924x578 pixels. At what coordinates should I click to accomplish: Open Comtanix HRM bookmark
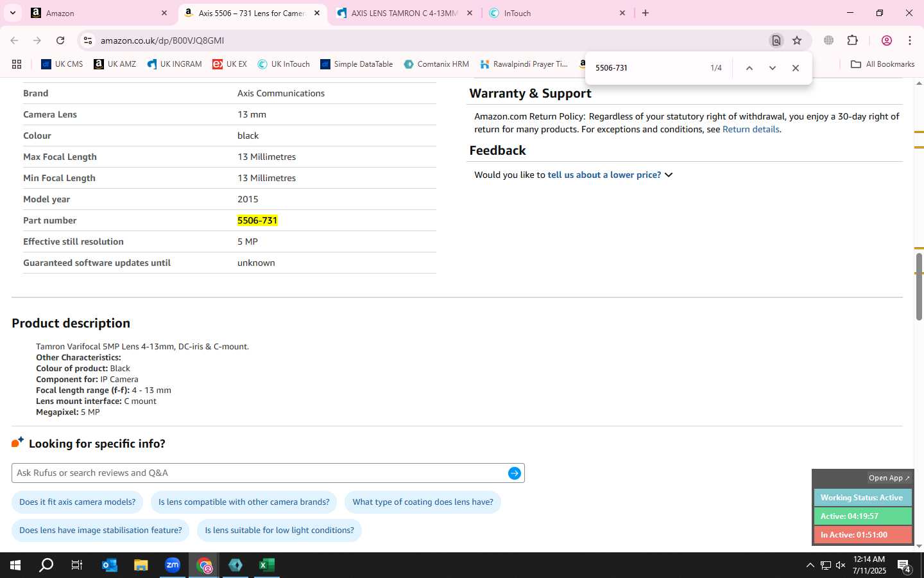437,64
